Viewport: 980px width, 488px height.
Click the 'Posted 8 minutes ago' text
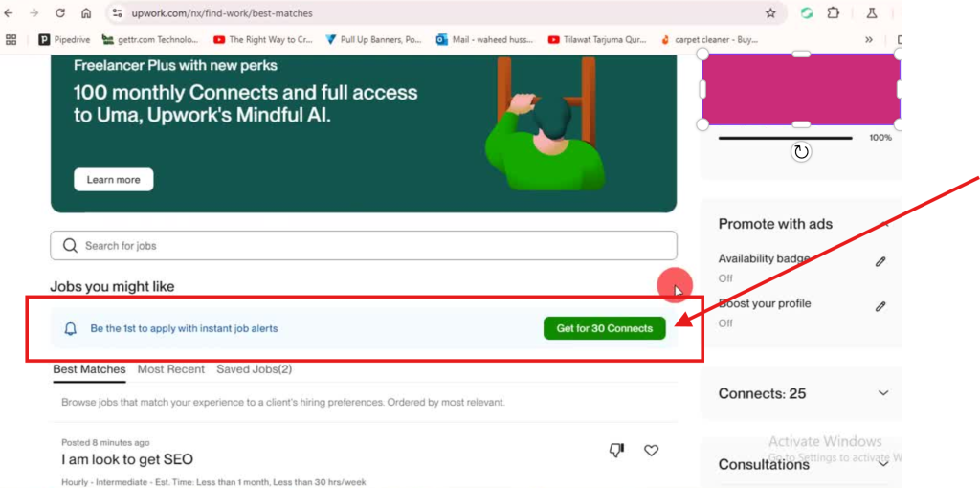105,442
